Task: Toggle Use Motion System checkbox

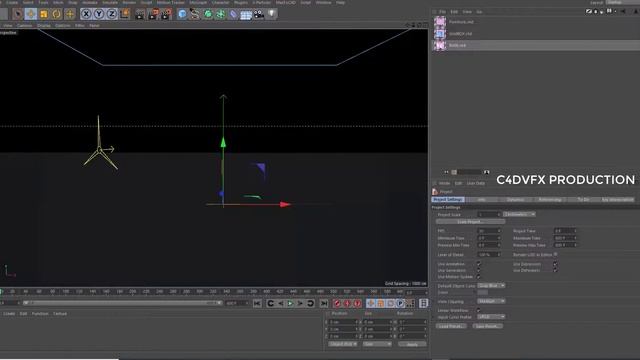Action: click(479, 277)
